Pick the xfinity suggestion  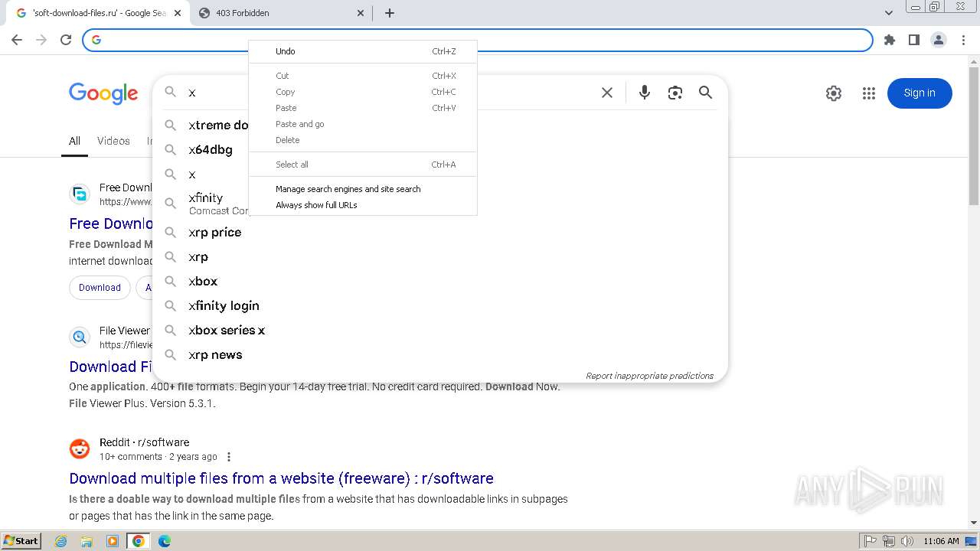click(x=440, y=204)
